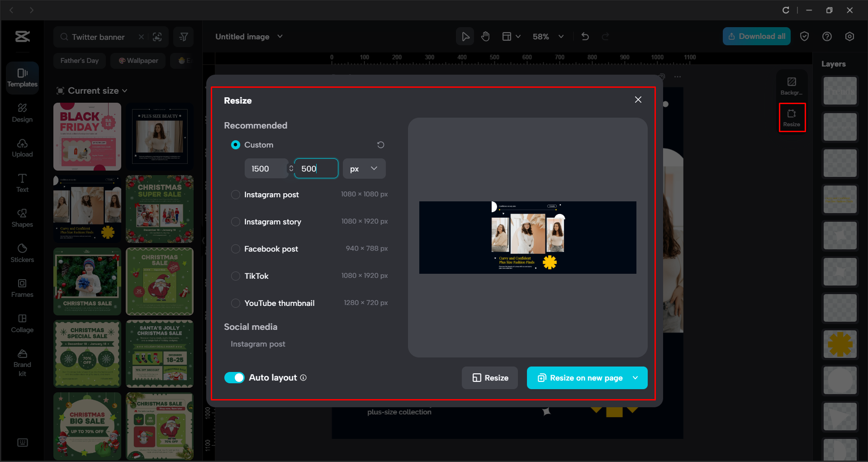This screenshot has width=868, height=462.
Task: Open the Shapes panel
Action: (x=22, y=217)
